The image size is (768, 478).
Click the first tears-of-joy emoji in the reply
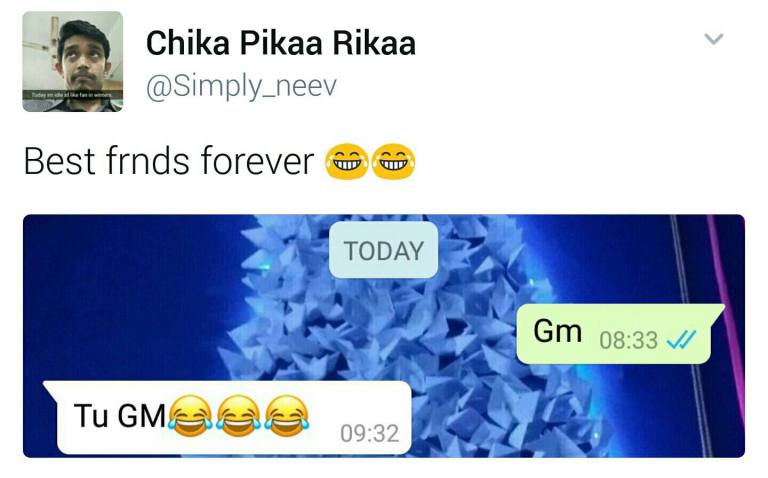191,416
